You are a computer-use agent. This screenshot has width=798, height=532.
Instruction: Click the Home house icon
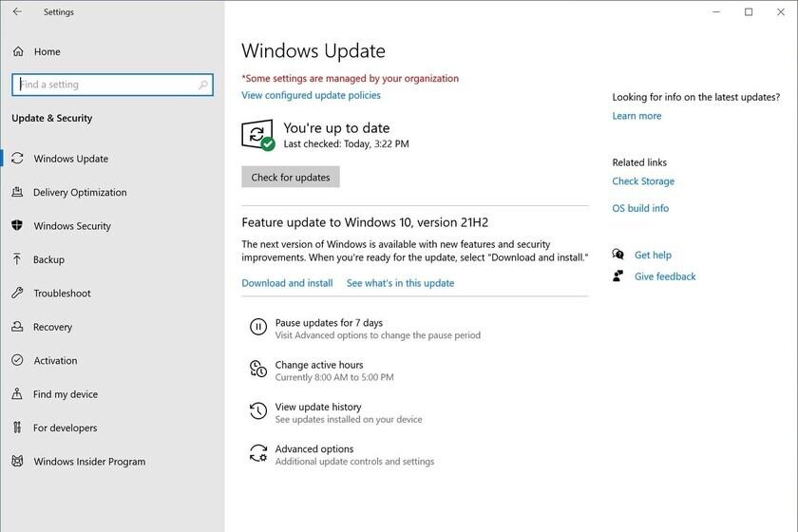pyautogui.click(x=18, y=51)
